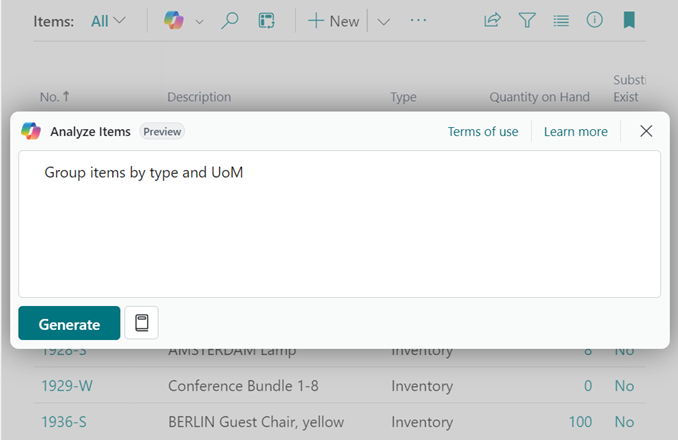Open item 1936-S

pyautogui.click(x=64, y=422)
